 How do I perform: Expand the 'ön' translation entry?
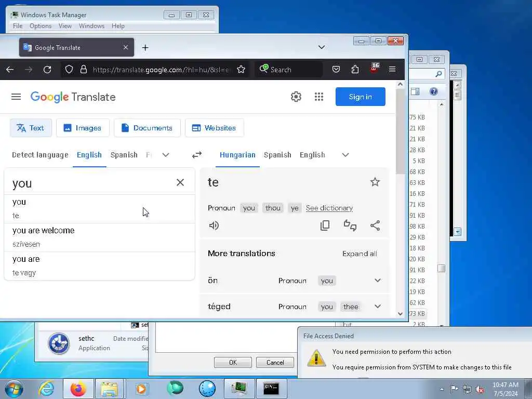[378, 280]
